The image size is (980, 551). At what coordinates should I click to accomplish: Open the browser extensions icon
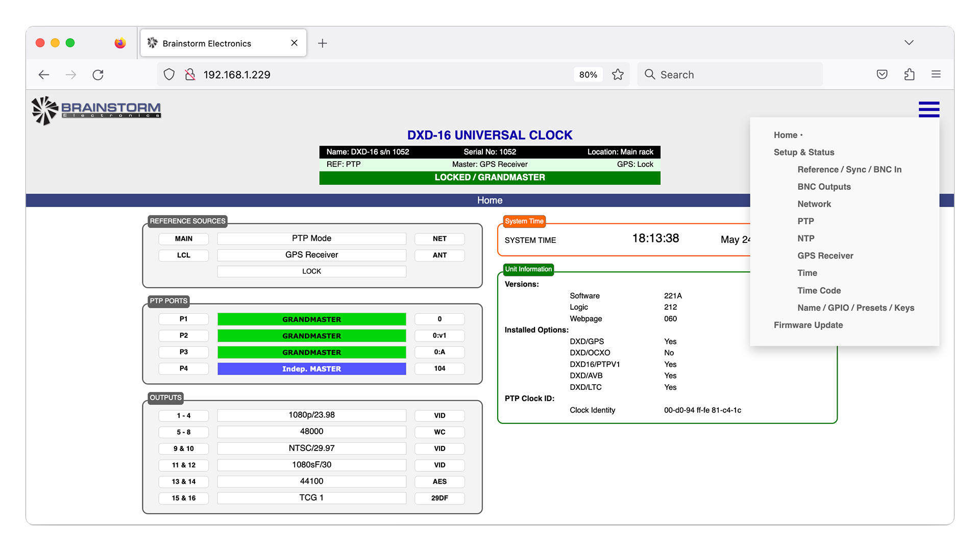[x=909, y=74]
